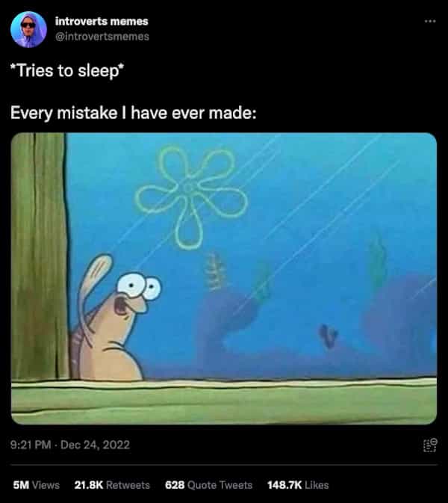Viewport: 448px width, 503px height.
Task: Show the 21.8K Retweets list
Action: 112,485
